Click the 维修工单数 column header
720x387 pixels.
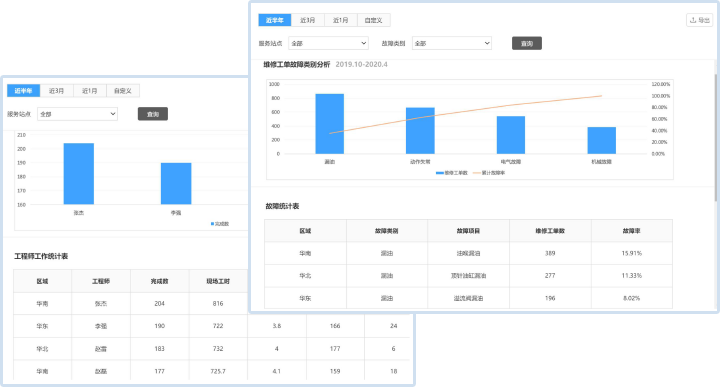[x=550, y=231]
